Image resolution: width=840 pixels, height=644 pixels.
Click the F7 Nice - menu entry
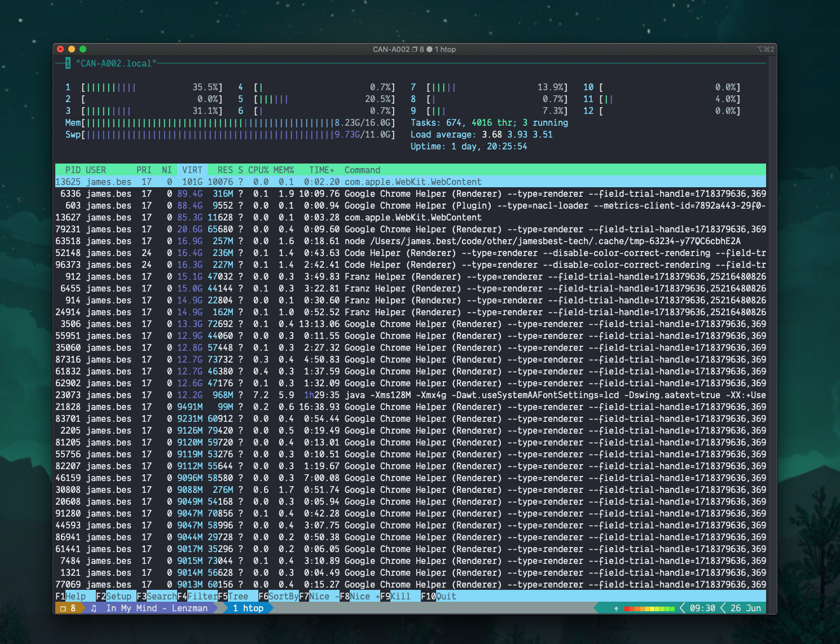[317, 596]
